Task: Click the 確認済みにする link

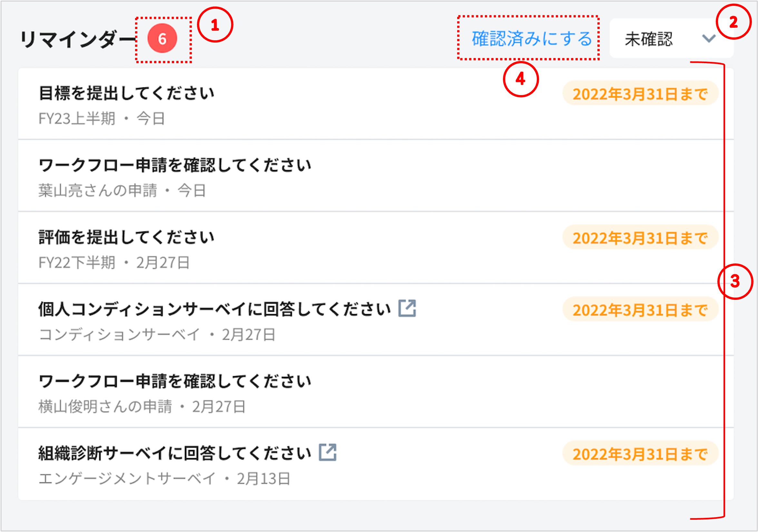Action: [532, 39]
